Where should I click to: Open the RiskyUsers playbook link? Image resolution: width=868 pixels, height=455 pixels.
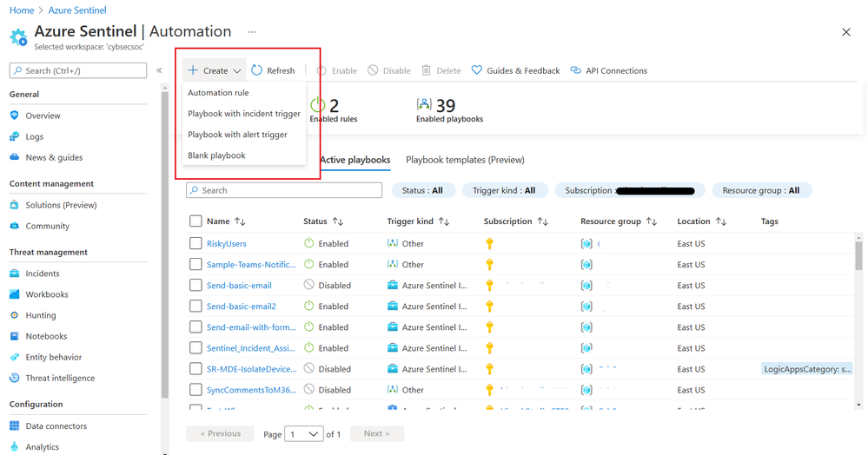(227, 243)
